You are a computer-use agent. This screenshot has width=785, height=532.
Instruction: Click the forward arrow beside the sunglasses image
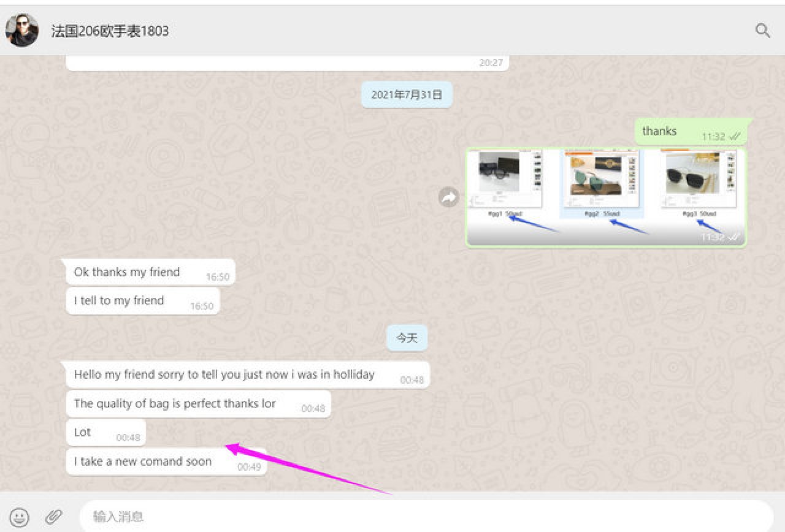click(449, 197)
